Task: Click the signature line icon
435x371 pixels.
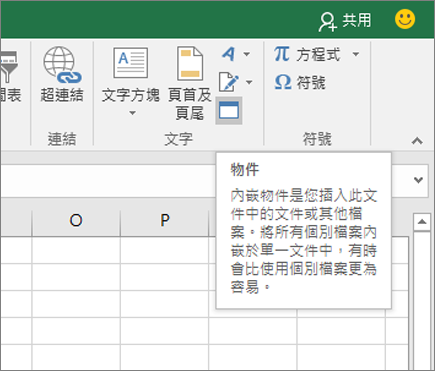Action: point(229,82)
